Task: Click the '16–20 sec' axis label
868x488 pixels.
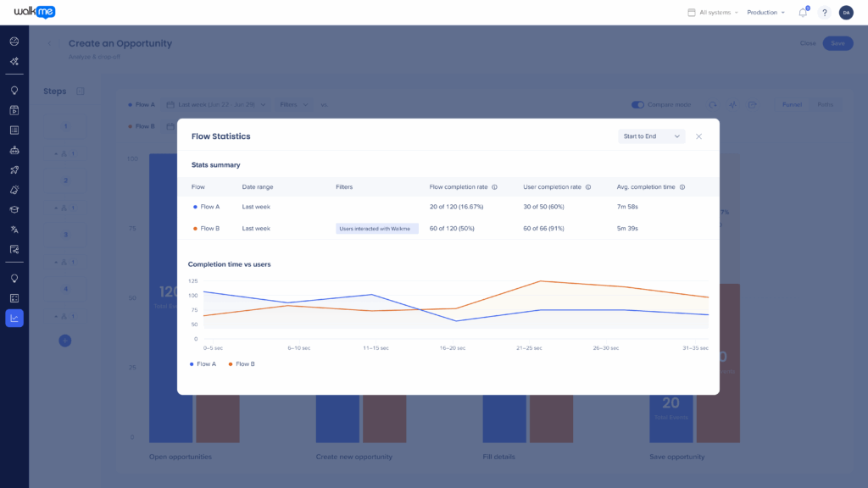Action: point(453,348)
